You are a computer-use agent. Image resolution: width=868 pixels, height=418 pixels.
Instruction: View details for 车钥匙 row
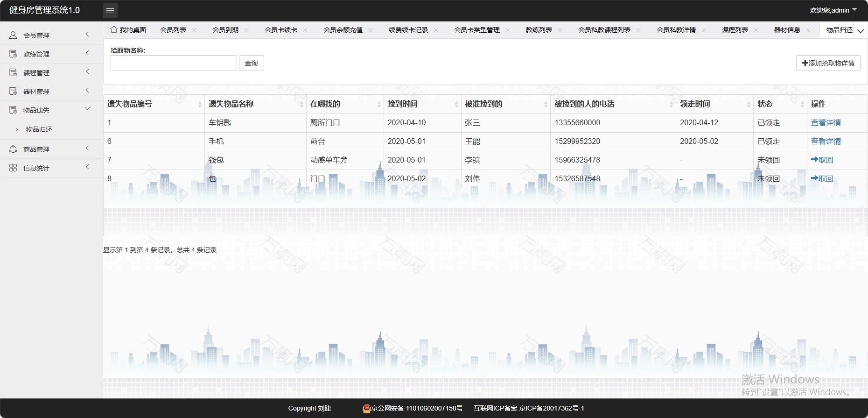coord(826,123)
